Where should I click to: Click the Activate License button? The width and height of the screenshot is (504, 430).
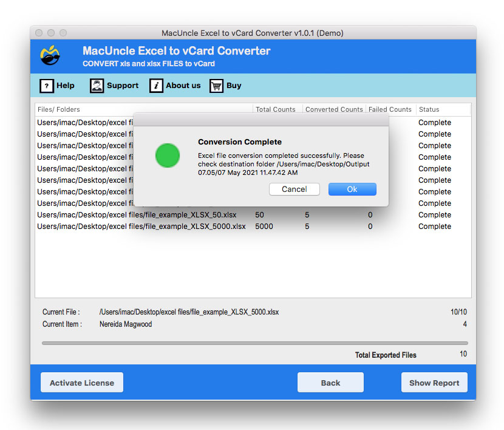point(81,382)
